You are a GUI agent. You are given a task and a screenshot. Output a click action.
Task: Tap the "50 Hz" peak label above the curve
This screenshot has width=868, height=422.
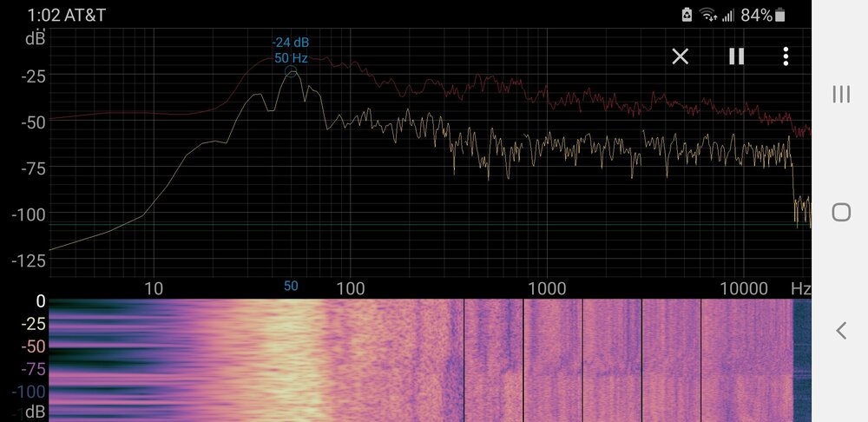coord(291,57)
